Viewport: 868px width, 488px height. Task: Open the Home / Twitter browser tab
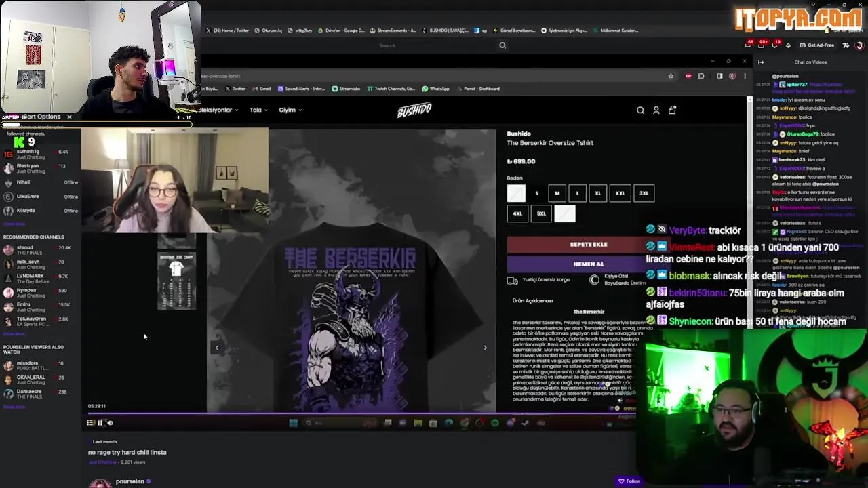click(x=227, y=30)
